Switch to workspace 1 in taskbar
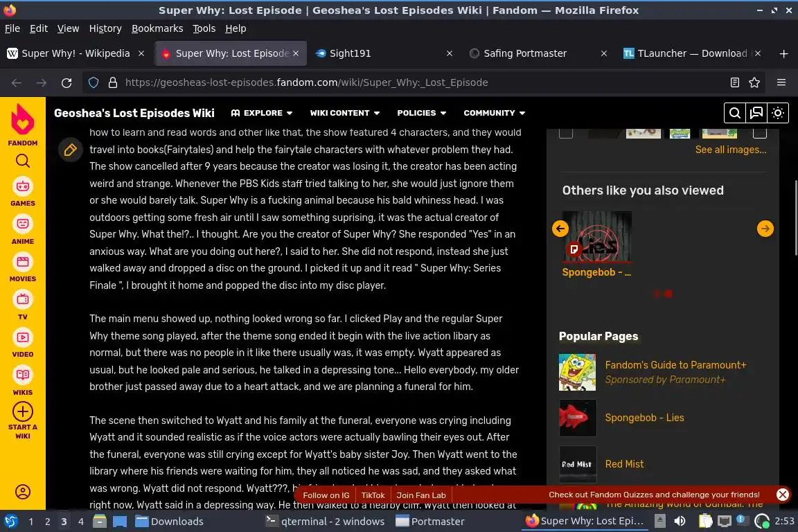The width and height of the screenshot is (798, 532). (x=31, y=522)
